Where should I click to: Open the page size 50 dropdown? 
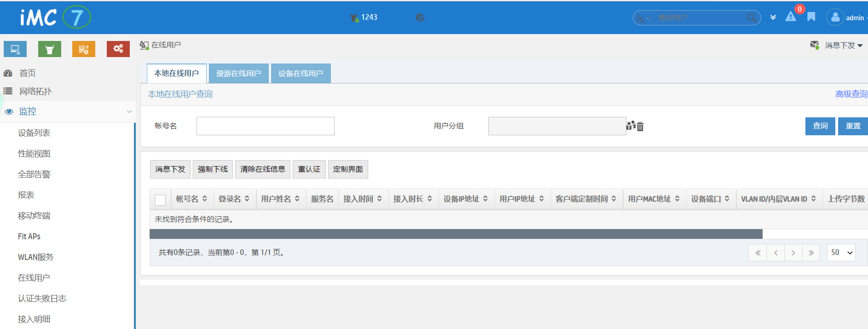[x=841, y=253]
